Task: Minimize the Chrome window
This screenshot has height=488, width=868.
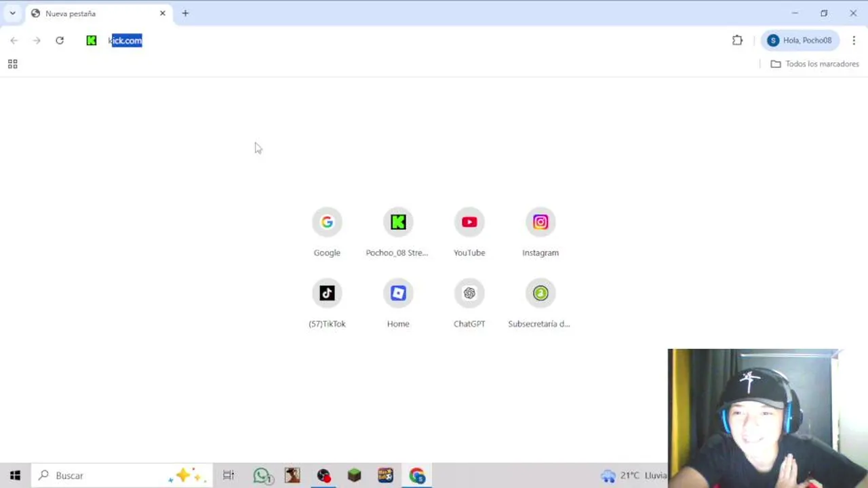Action: 795,14
